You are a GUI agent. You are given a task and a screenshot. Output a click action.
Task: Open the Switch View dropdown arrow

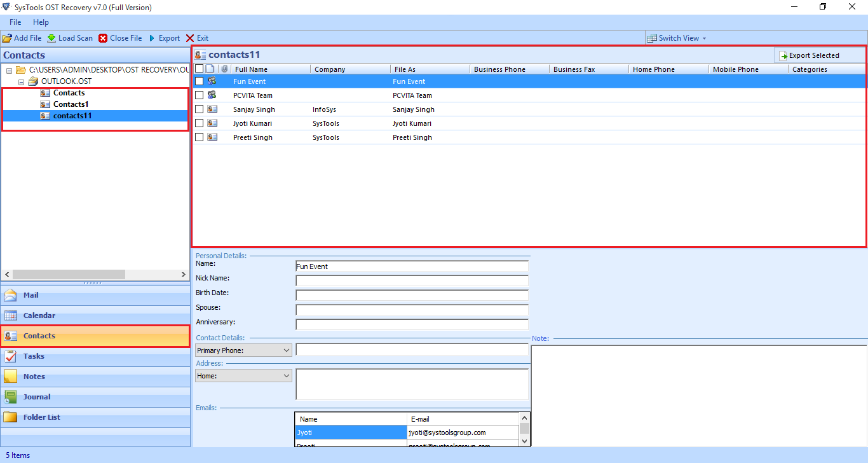pos(704,38)
